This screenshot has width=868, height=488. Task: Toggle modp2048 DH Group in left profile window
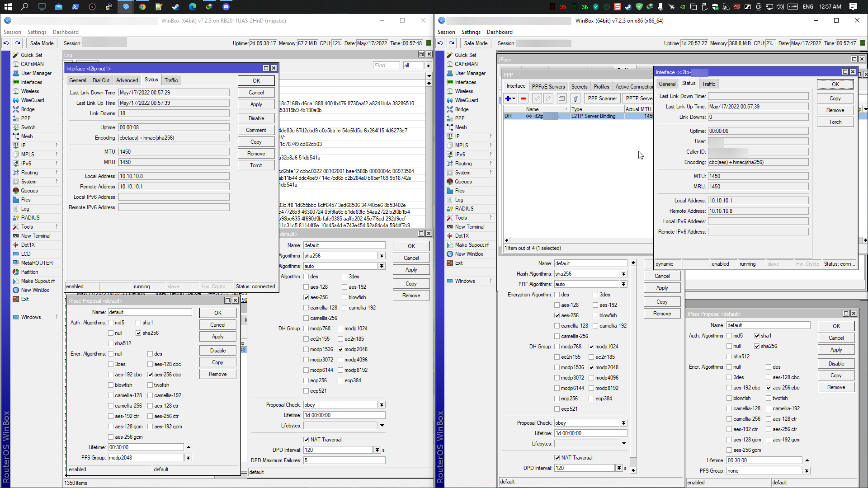[x=340, y=349]
